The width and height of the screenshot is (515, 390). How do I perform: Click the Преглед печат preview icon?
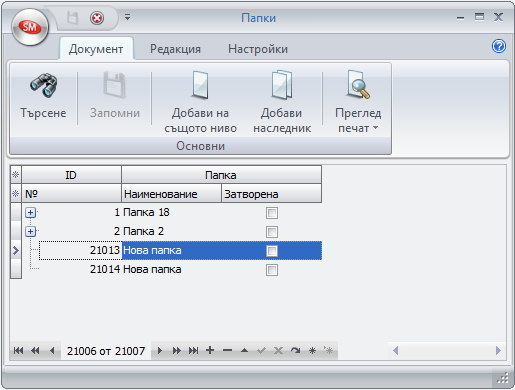click(359, 85)
